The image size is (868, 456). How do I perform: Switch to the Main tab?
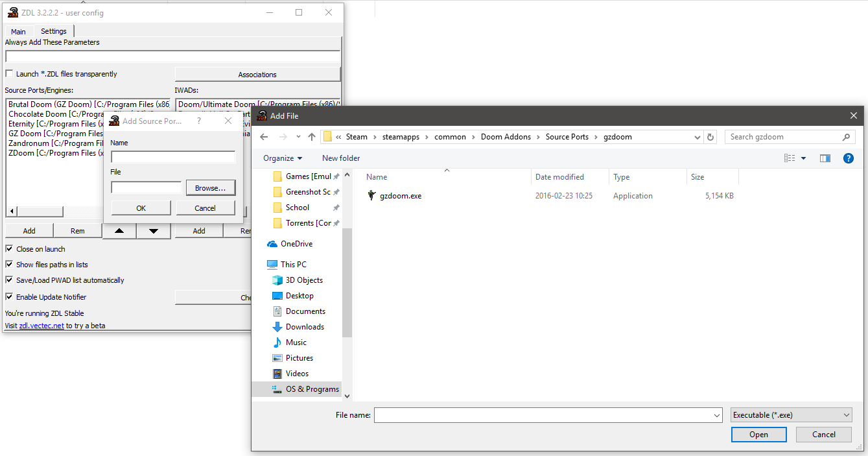(18, 31)
